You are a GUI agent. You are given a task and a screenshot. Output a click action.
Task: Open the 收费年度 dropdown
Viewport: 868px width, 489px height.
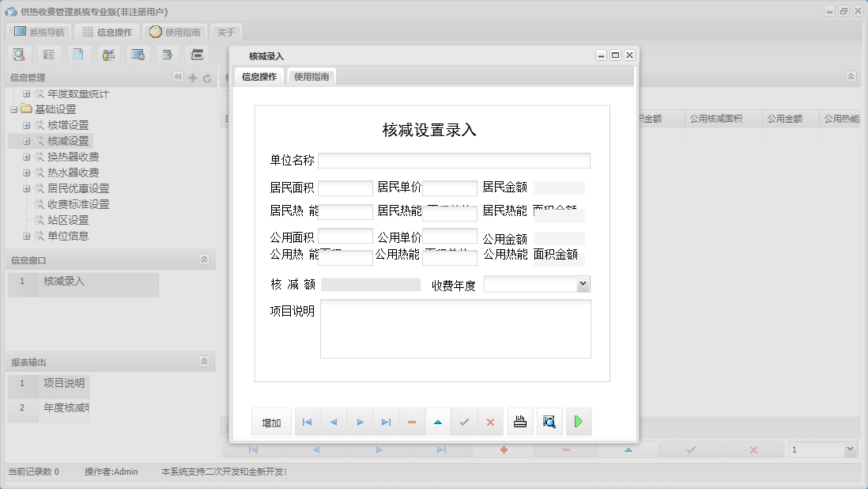(581, 283)
